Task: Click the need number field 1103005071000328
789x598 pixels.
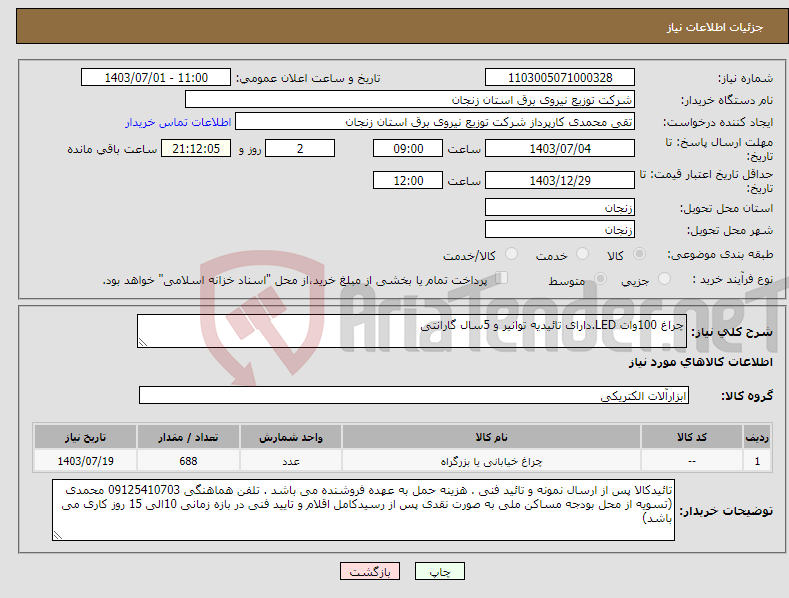Action: point(560,78)
